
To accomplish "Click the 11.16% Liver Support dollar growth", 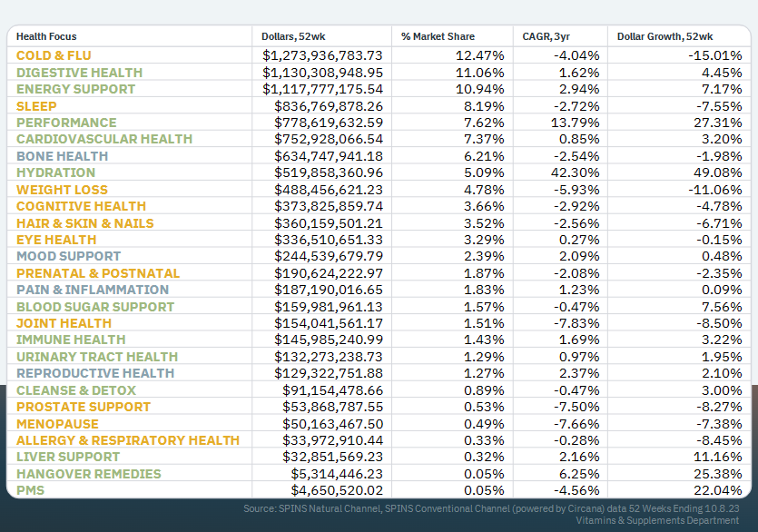I will click(718, 457).
